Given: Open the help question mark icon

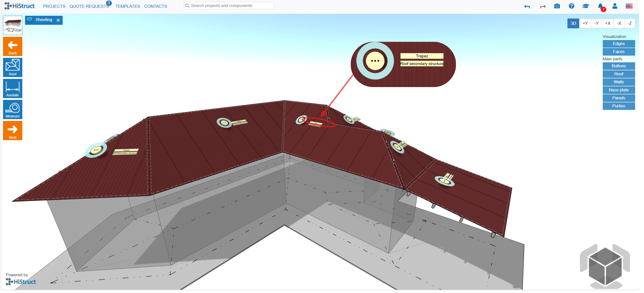Looking at the screenshot, I should pyautogui.click(x=571, y=6).
